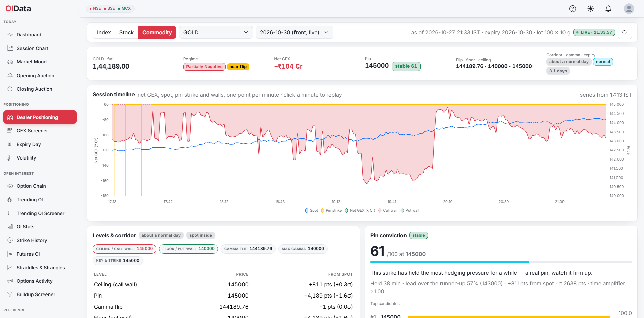Viewport: 644px width, 318px height.
Task: Toggle the Put wall legend entry
Action: 410,211
